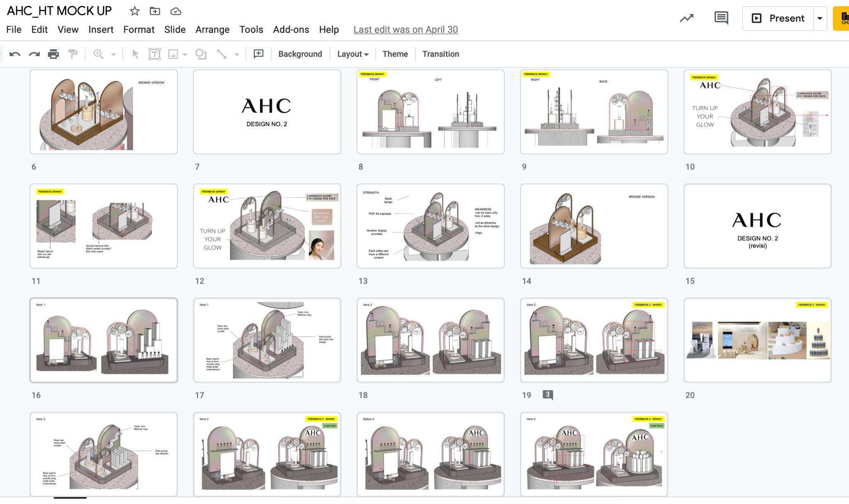The image size is (849, 504).
Task: Open the Edit menu
Action: pyautogui.click(x=39, y=29)
